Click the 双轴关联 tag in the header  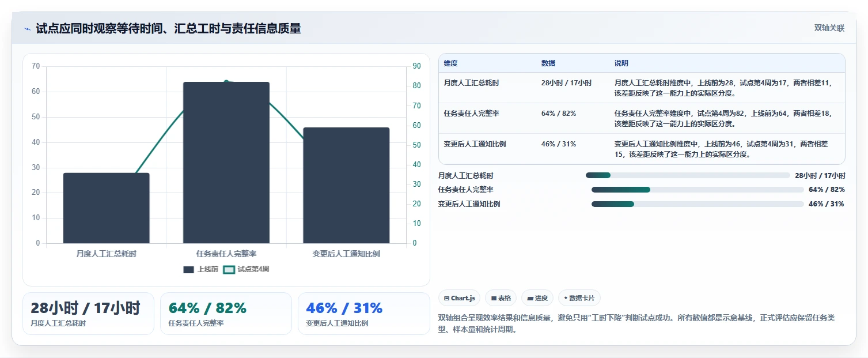pyautogui.click(x=829, y=28)
